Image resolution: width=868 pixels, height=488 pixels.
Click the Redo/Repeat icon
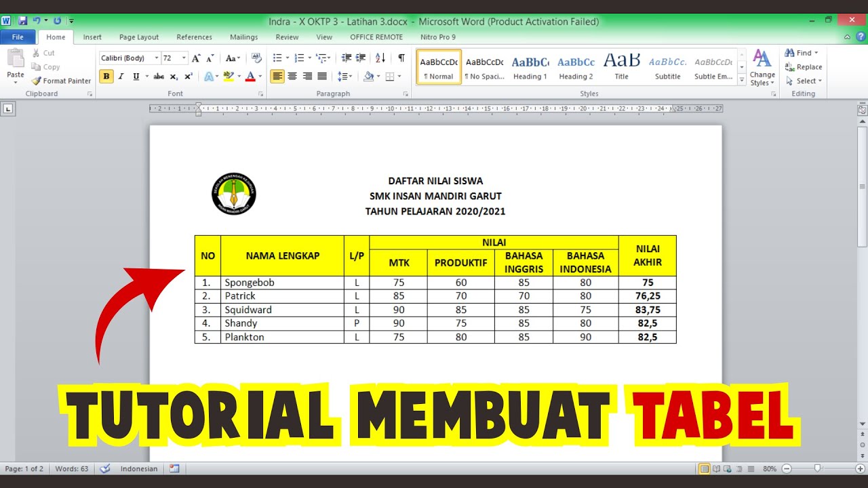(57, 21)
